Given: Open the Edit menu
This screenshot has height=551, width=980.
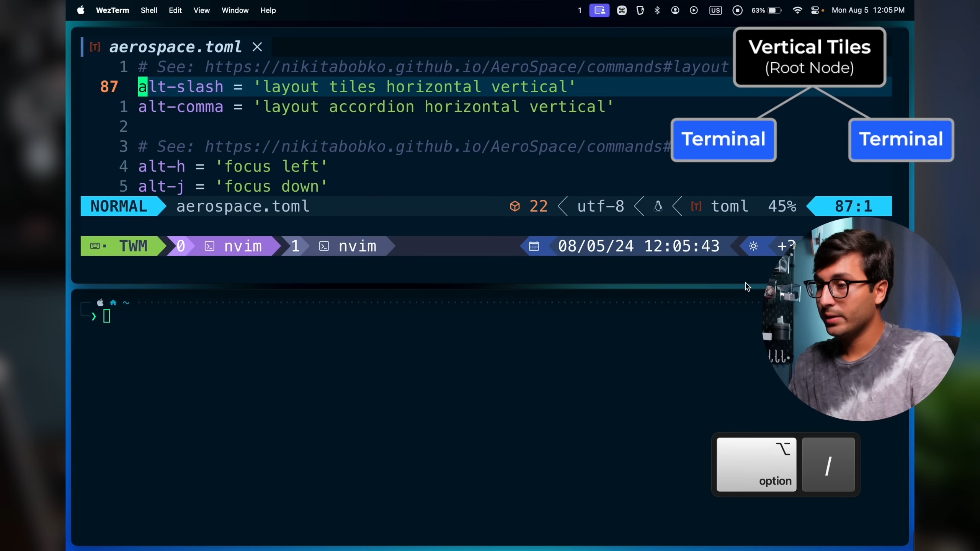Looking at the screenshot, I should [x=175, y=10].
